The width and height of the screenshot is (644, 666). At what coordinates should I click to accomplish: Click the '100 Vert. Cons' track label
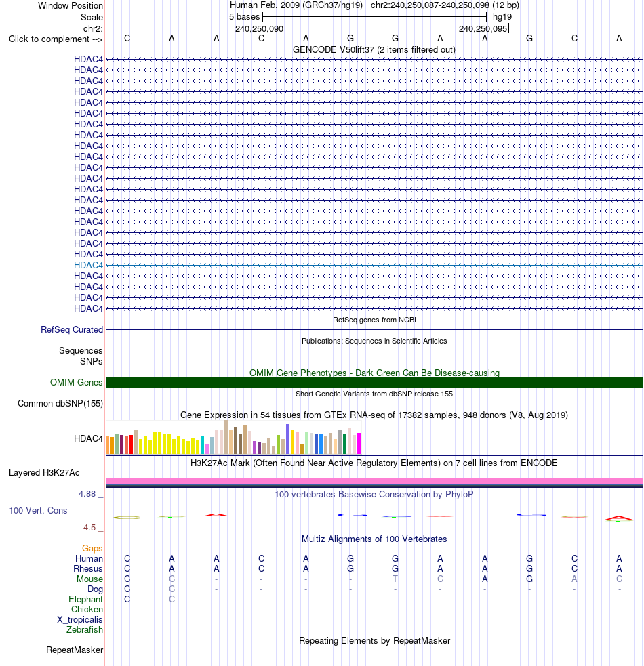[x=38, y=511]
